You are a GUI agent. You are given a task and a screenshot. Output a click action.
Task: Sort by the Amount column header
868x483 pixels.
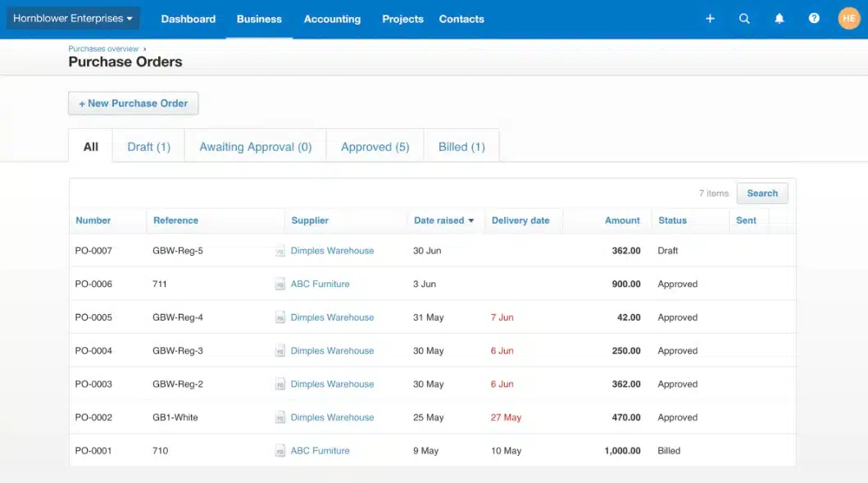coord(622,221)
